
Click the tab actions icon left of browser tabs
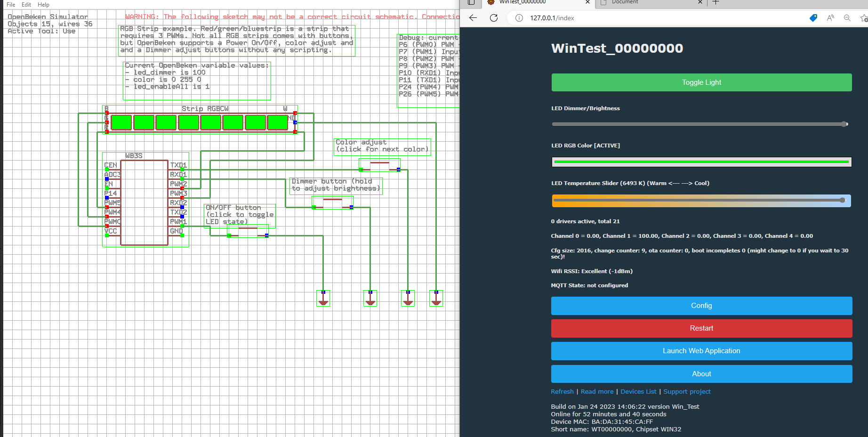(x=471, y=2)
